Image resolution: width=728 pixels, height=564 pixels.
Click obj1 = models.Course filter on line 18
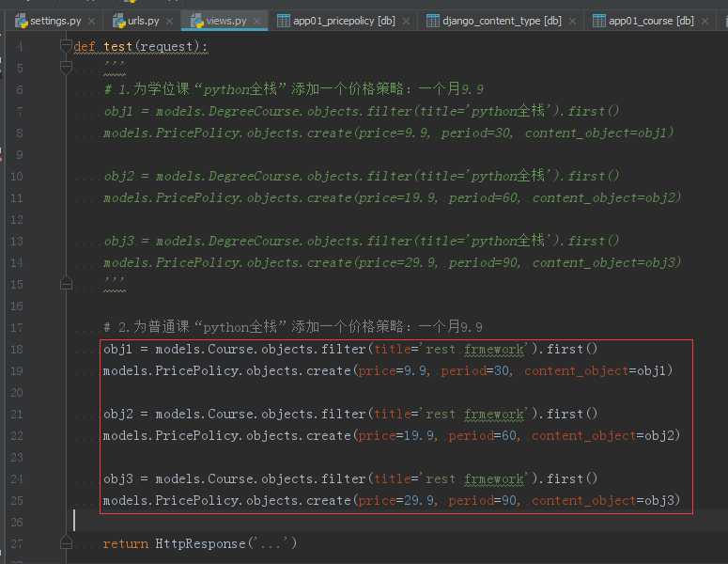pos(350,350)
